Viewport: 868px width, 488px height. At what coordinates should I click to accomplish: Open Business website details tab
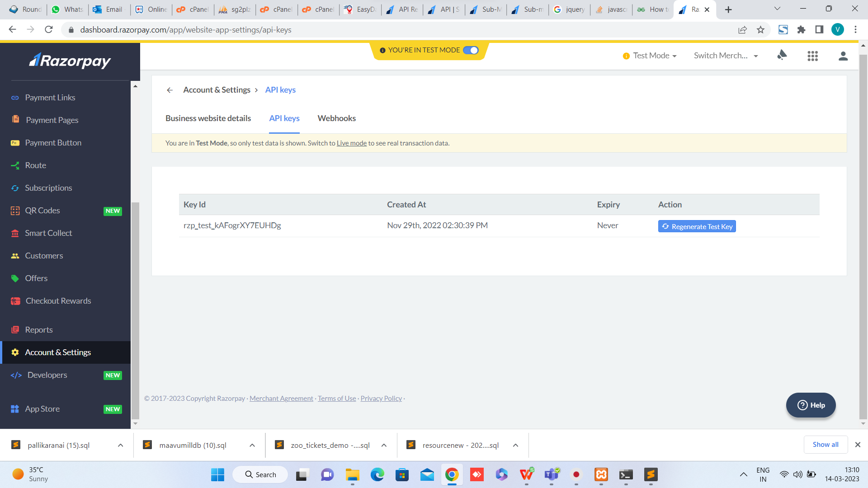(208, 118)
